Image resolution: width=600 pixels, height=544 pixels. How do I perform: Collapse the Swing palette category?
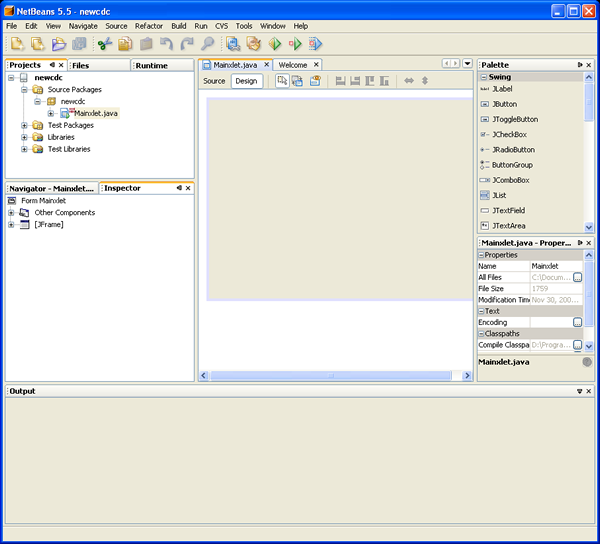tap(483, 77)
